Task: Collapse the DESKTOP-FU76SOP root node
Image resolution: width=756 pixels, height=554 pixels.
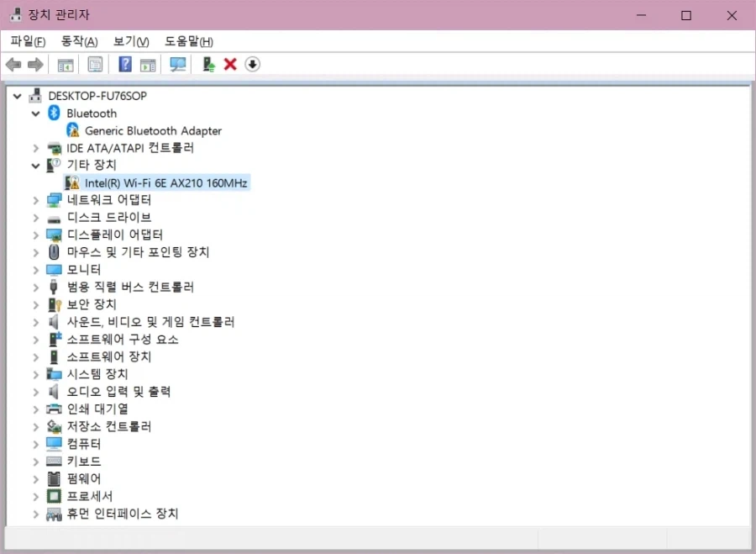Action: 17,95
